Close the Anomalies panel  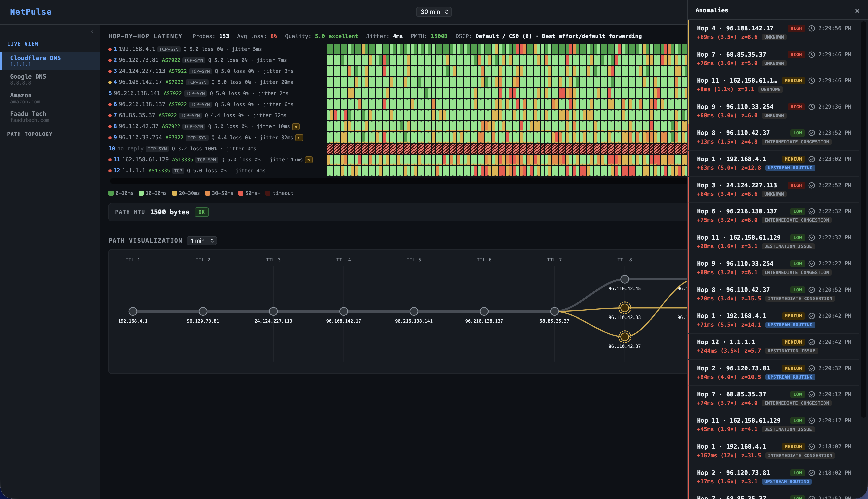point(857,11)
